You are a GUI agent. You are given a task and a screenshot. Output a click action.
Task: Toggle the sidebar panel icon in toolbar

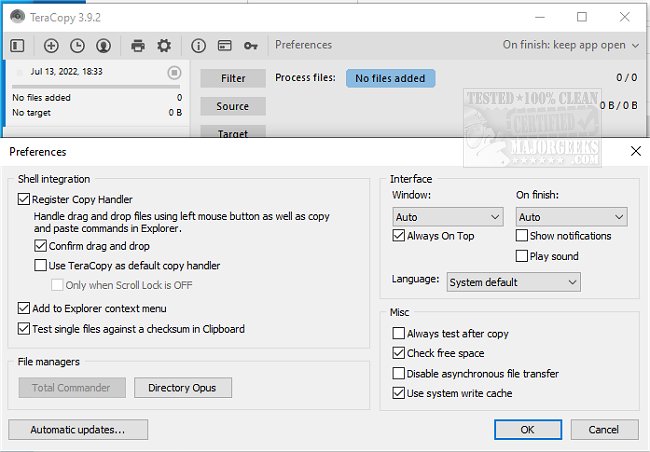point(17,45)
